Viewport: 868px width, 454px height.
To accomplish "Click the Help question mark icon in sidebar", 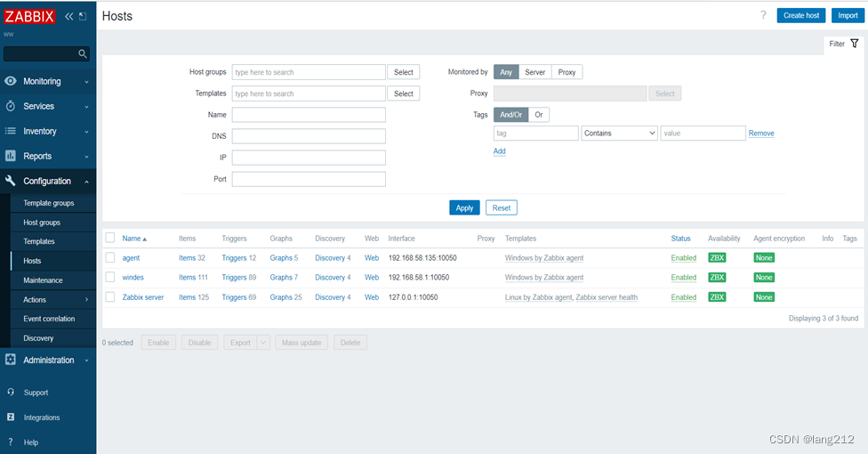I will pyautogui.click(x=11, y=442).
